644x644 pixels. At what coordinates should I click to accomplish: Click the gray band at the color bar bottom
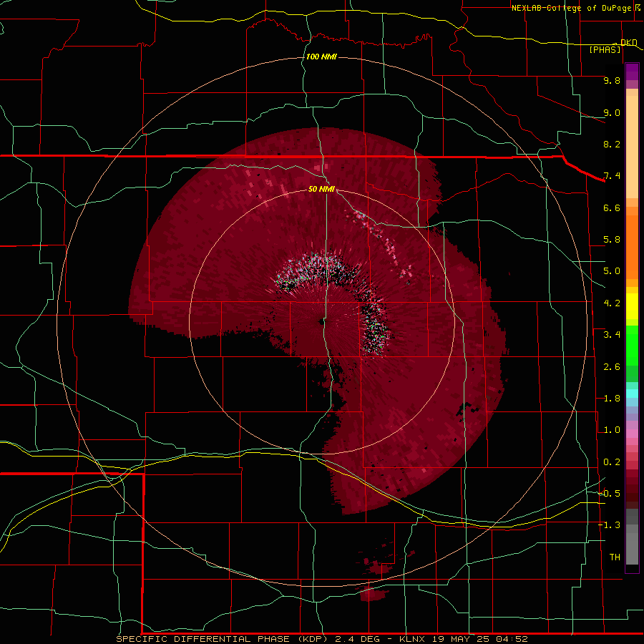pos(632,537)
